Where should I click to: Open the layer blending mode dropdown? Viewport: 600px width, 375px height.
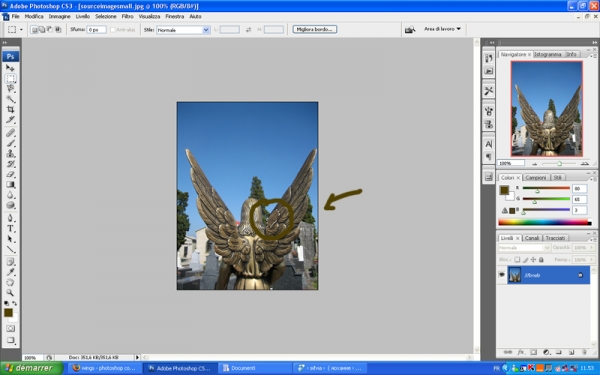click(524, 248)
